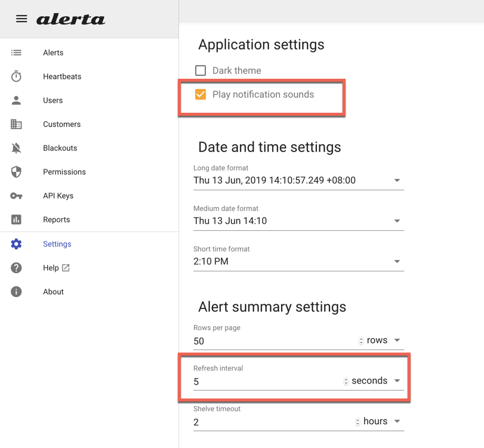
Task: Enable the Dark theme checkbox
Action: click(x=200, y=70)
